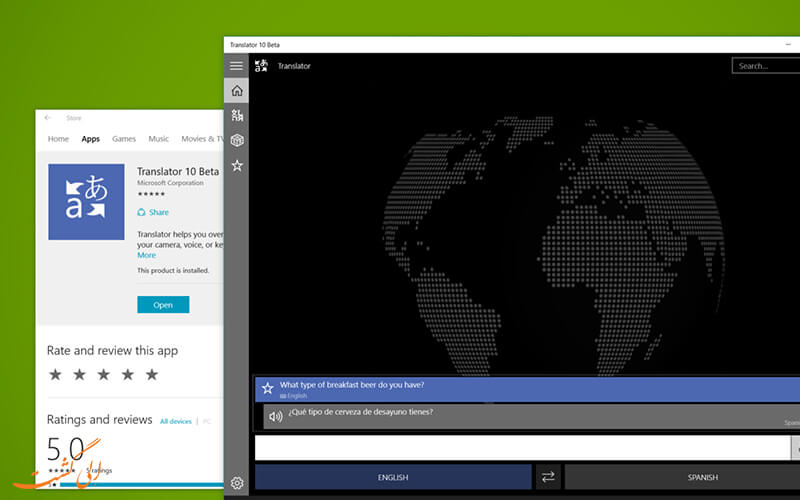Click Microsoft Corporation publisher name
Image resolution: width=800 pixels, height=500 pixels.
click(170, 183)
